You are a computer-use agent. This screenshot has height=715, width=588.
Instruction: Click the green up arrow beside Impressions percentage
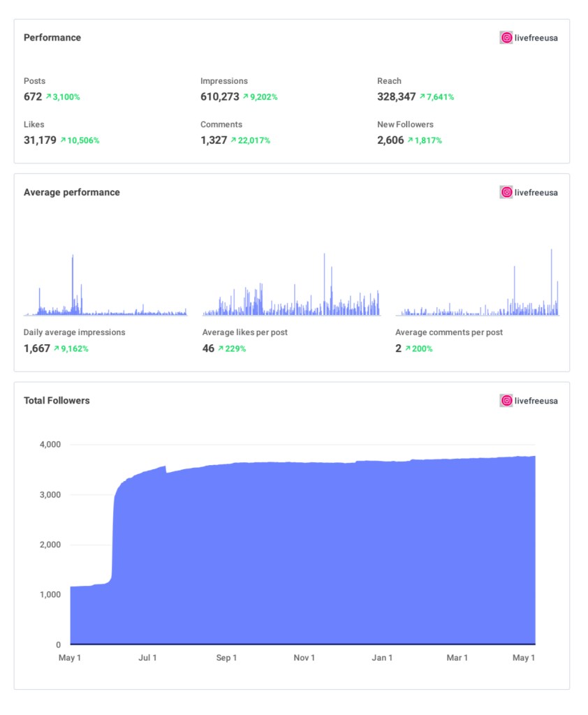pos(246,97)
